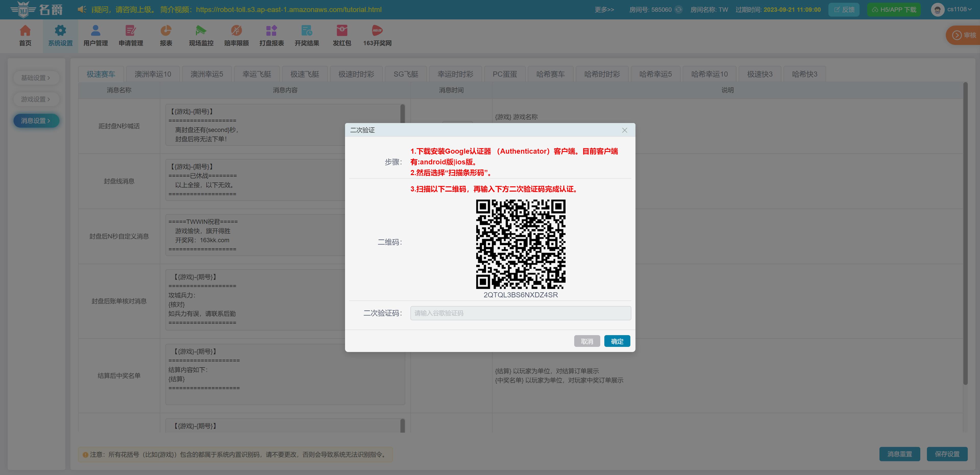This screenshot has height=475, width=980.
Task: Click the 首页 home icon
Action: 25,30
